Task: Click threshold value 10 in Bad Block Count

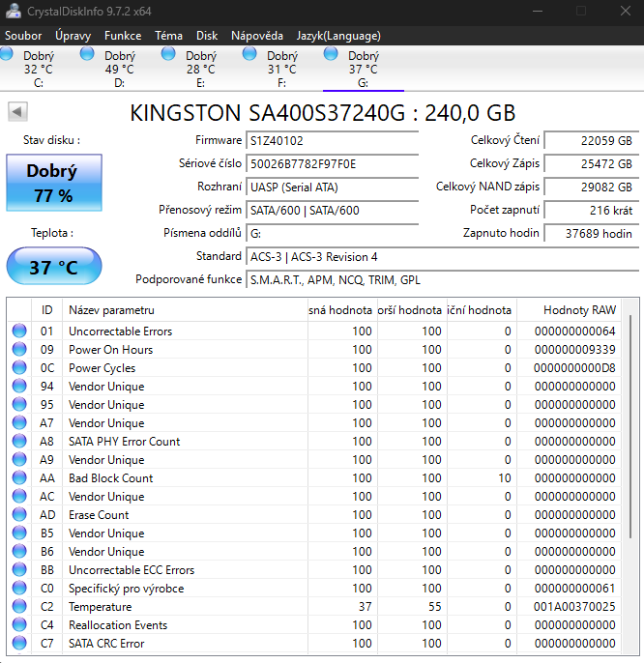Action: [505, 478]
